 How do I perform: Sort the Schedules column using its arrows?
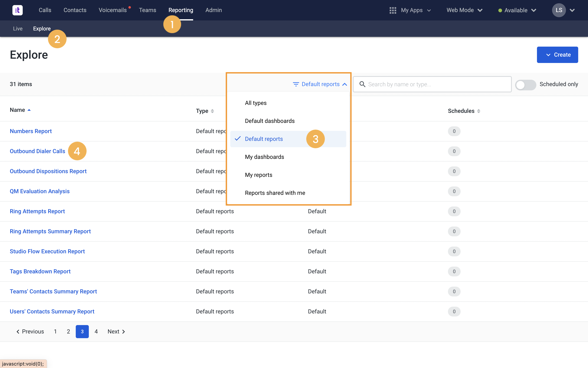[478, 111]
